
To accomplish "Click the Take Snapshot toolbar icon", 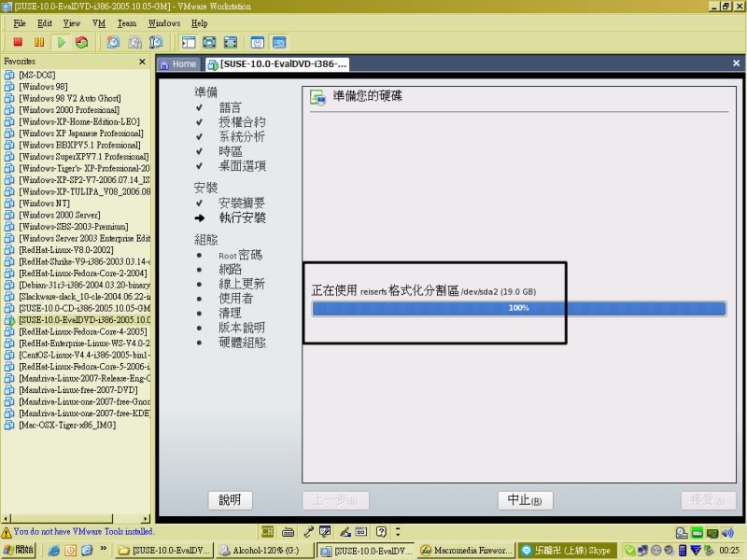I will (113, 42).
